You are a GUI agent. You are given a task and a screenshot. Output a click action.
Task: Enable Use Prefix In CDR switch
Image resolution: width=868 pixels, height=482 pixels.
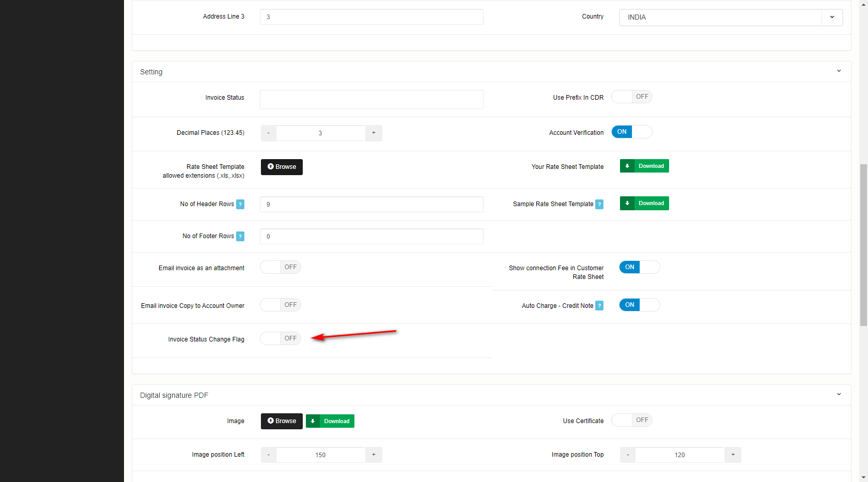click(631, 97)
